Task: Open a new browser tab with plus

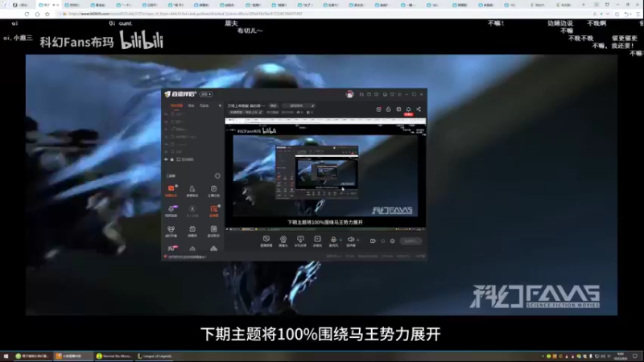Action: tap(584, 5)
